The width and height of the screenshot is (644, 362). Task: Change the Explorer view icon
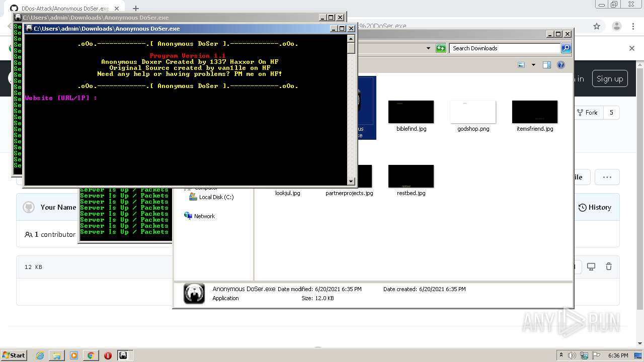pos(521,65)
